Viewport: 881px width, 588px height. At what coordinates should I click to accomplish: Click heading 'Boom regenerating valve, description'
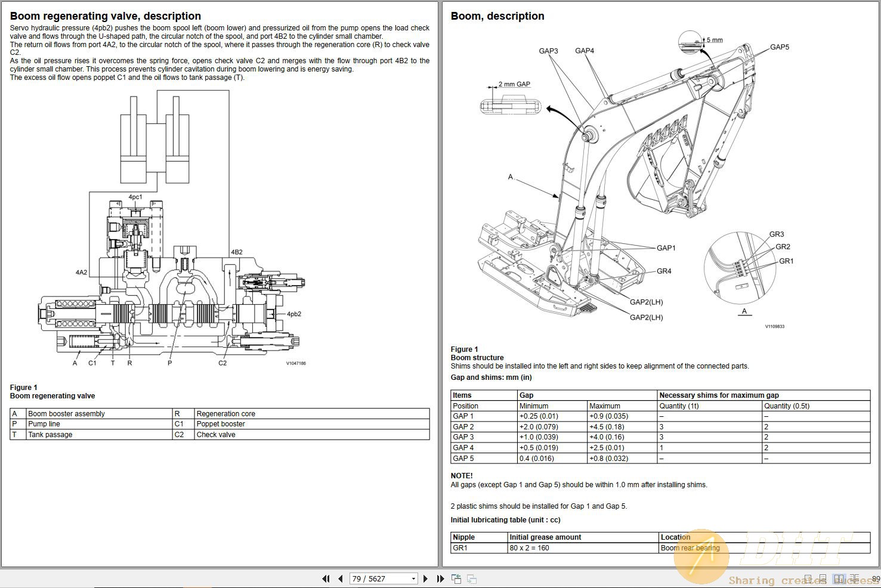pyautogui.click(x=106, y=16)
